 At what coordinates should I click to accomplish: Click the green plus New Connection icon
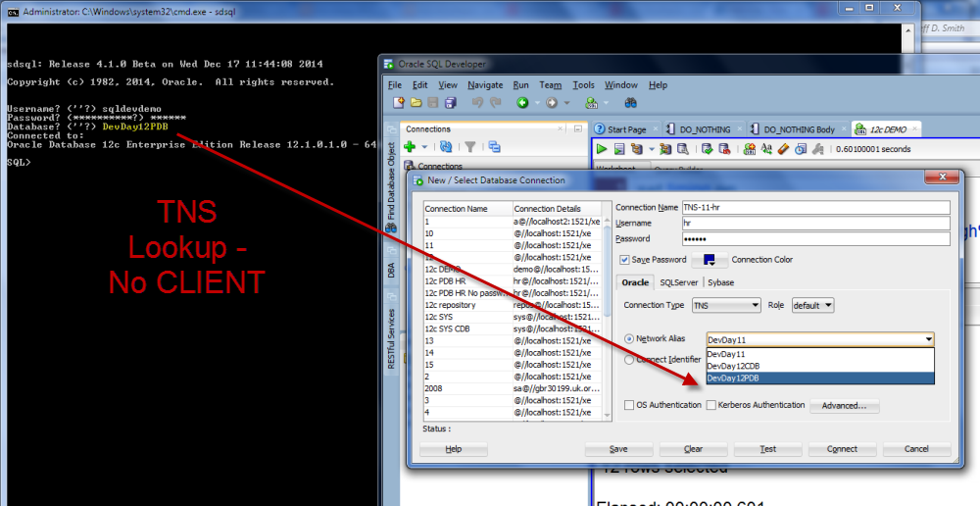pyautogui.click(x=410, y=147)
